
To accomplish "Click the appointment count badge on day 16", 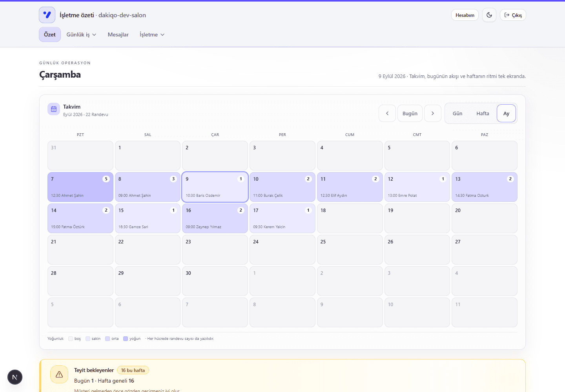I will point(241,210).
